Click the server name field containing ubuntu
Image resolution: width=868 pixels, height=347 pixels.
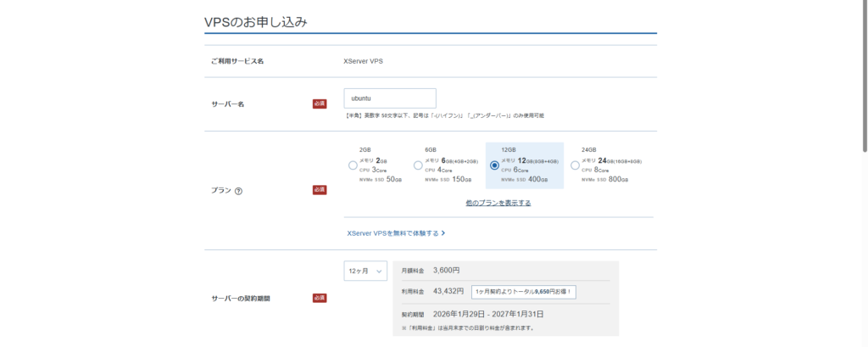pyautogui.click(x=390, y=98)
